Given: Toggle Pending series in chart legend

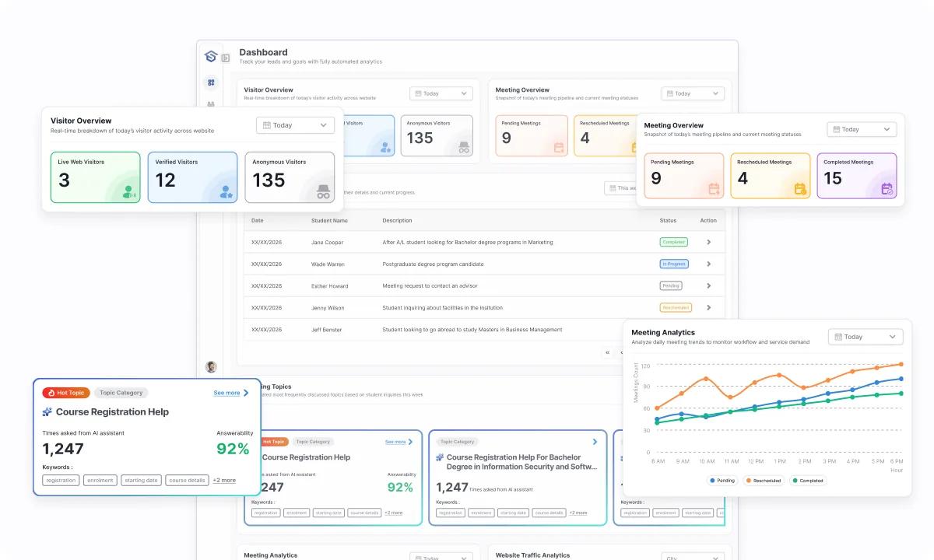Looking at the screenshot, I should (x=723, y=481).
